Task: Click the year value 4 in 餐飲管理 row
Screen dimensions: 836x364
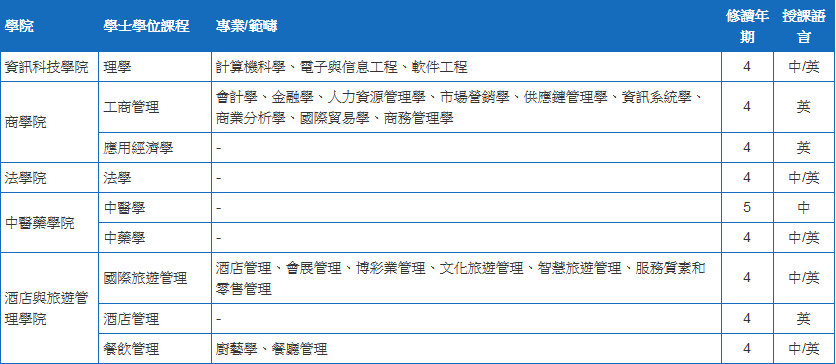Action: pos(747,349)
